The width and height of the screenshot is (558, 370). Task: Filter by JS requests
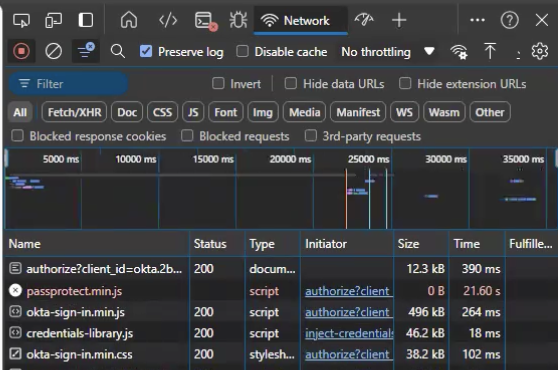(193, 112)
